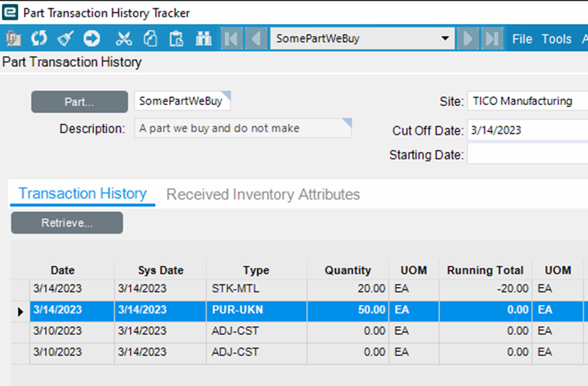Click the Part... button
Image resolution: width=588 pixels, height=386 pixels.
tap(80, 102)
